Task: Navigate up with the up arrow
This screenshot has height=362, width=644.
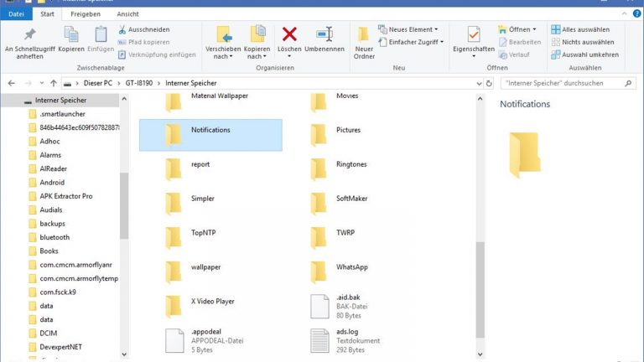Action: point(54,84)
